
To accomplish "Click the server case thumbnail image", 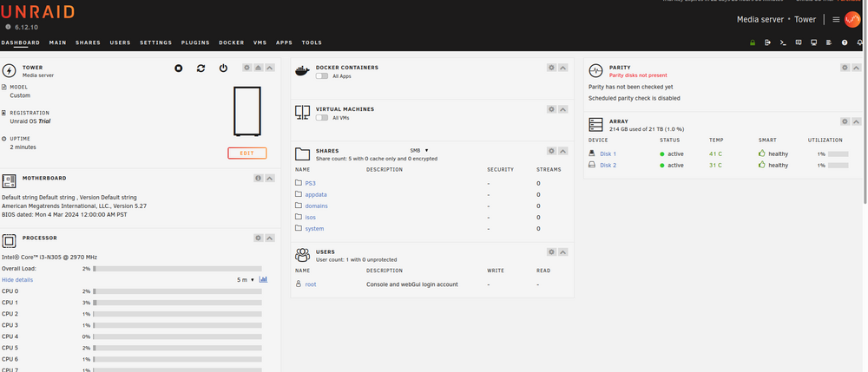I will 247,111.
